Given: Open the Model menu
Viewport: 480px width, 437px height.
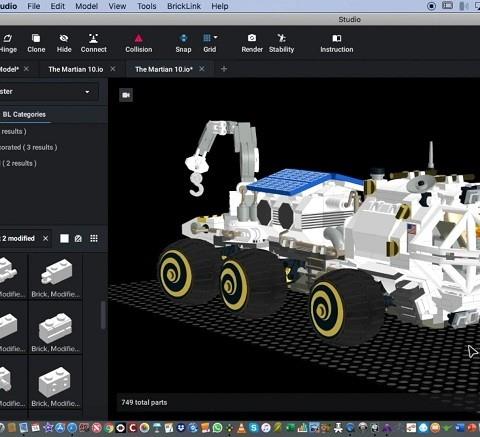Looking at the screenshot, I should 86,6.
